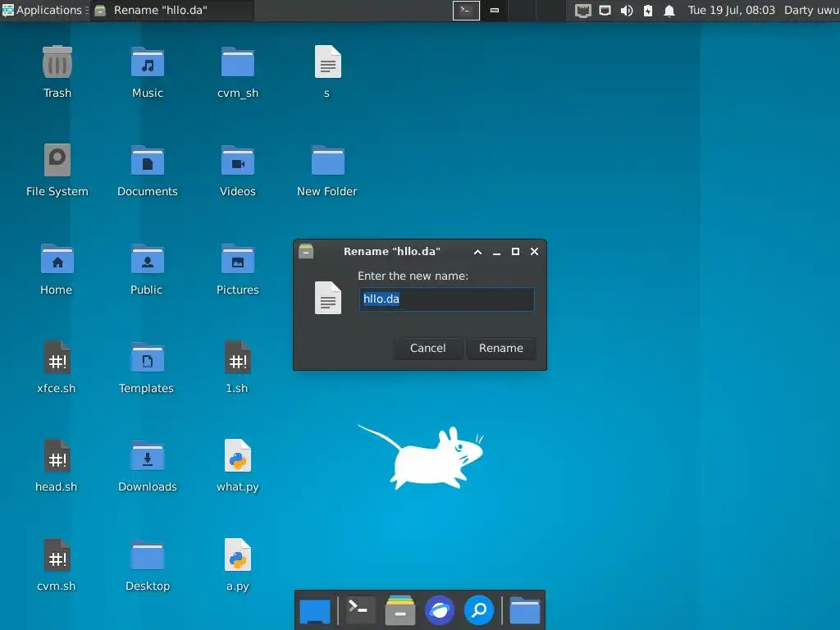Open the network connection tray icon
Image resolution: width=840 pixels, height=630 pixels.
583,11
